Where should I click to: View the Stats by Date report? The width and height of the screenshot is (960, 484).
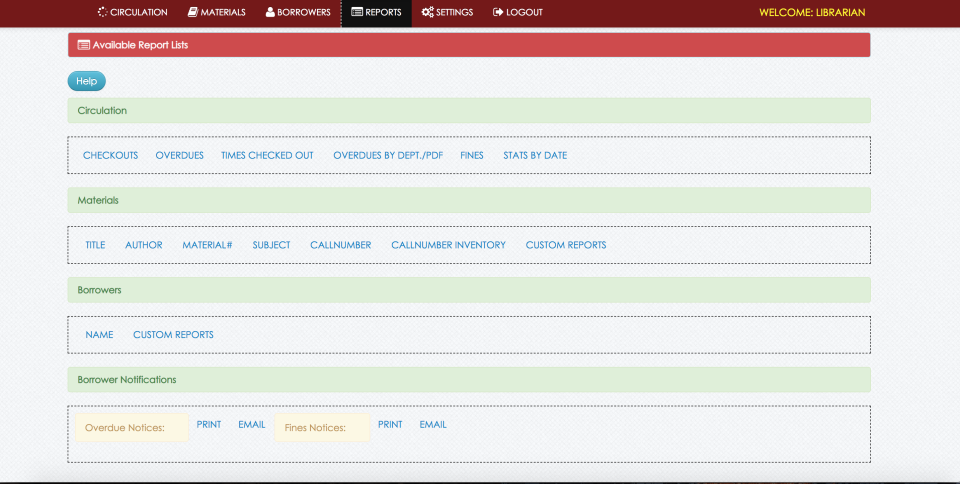(535, 155)
